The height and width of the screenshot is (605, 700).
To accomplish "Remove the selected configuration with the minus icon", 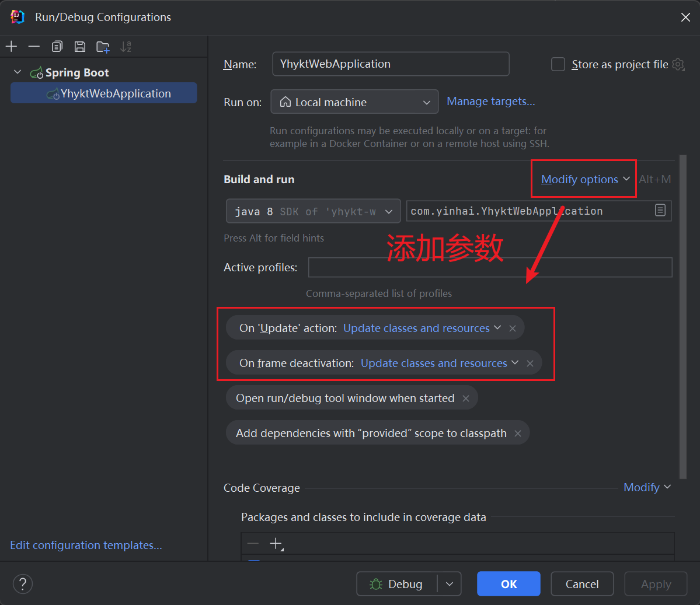I will 34,47.
